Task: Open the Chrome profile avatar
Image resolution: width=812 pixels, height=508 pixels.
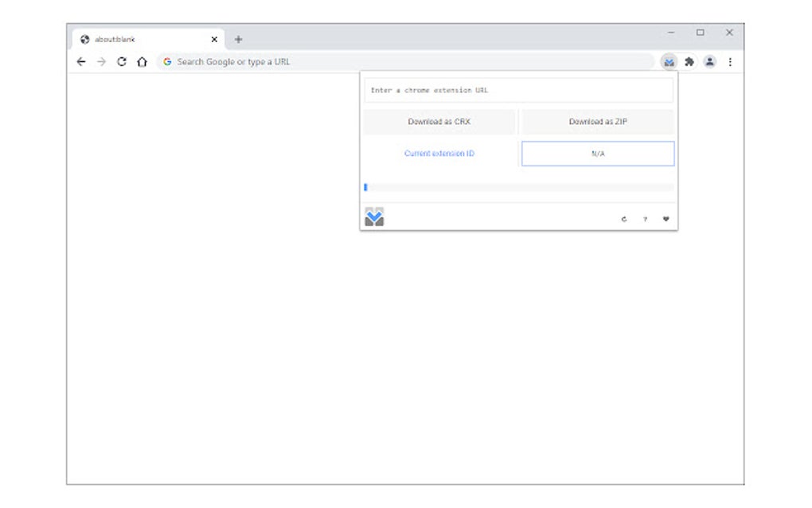Action: coord(709,61)
